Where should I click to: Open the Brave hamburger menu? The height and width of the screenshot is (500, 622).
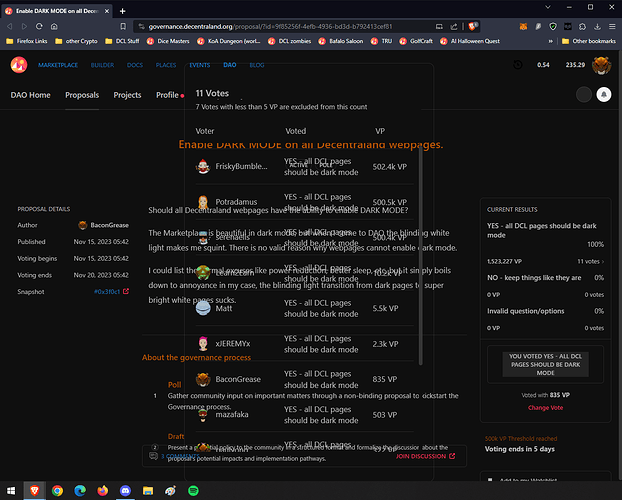(612, 27)
